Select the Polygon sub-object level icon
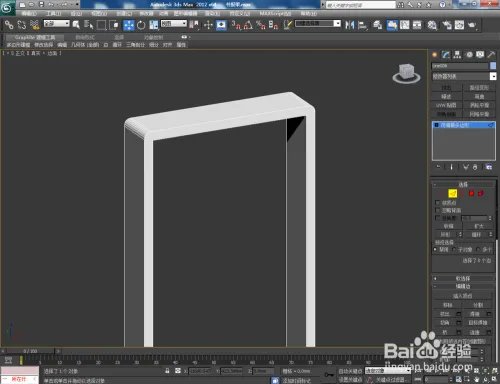This screenshot has width=500, height=384. pyautogui.click(x=471, y=193)
